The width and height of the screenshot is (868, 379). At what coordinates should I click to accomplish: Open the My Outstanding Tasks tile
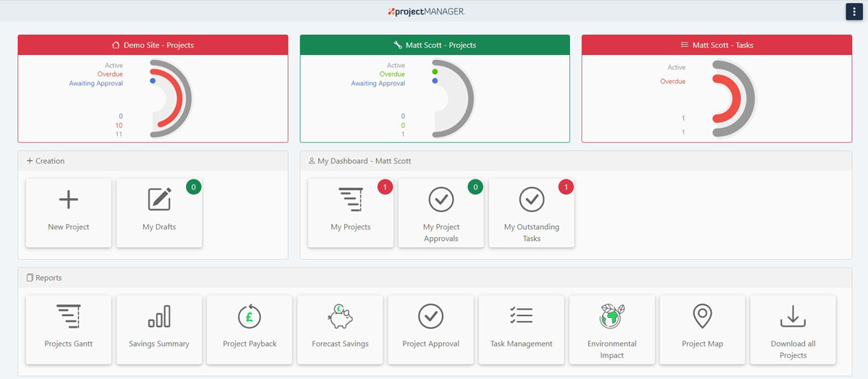[x=532, y=213]
